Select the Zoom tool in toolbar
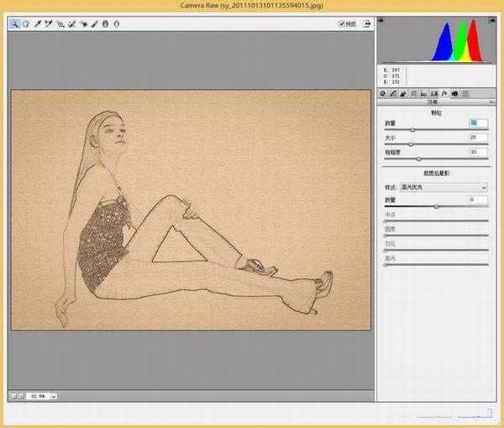Screen dimensions: 504x428 coord(14,24)
